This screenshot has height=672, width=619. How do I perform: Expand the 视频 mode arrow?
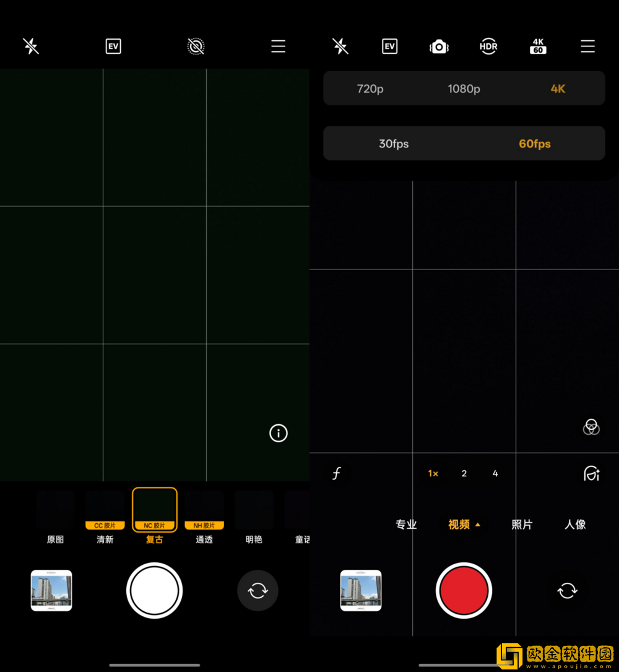(x=478, y=525)
